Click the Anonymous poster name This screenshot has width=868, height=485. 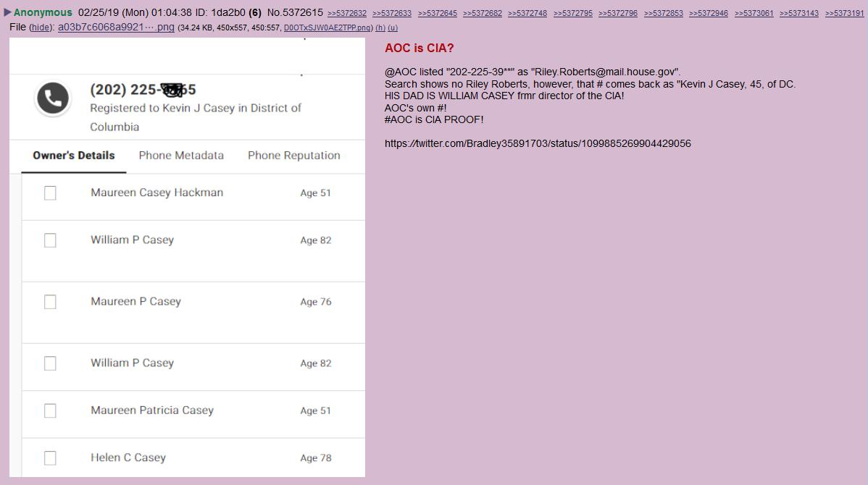click(43, 13)
